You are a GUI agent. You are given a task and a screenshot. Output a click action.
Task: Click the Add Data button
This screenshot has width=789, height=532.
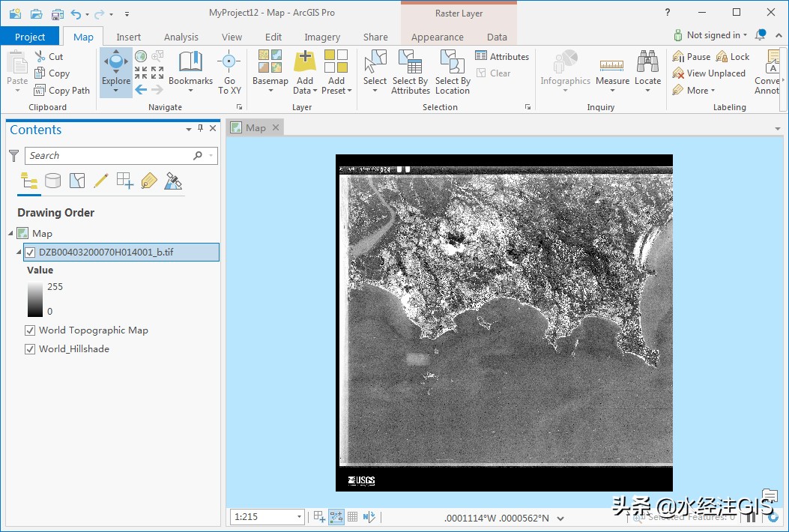point(304,71)
